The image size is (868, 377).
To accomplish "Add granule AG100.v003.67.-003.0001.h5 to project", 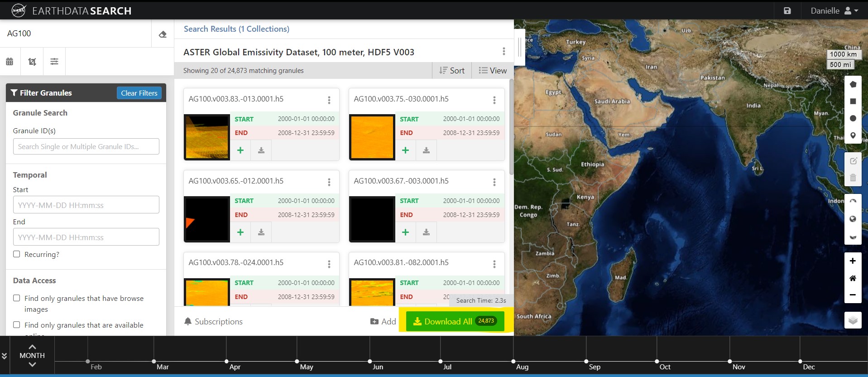I will pos(406,232).
